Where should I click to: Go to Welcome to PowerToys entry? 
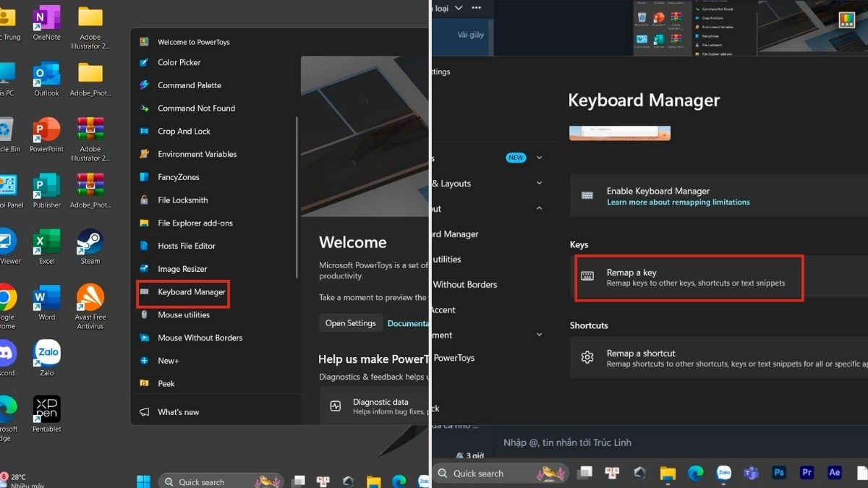point(193,42)
